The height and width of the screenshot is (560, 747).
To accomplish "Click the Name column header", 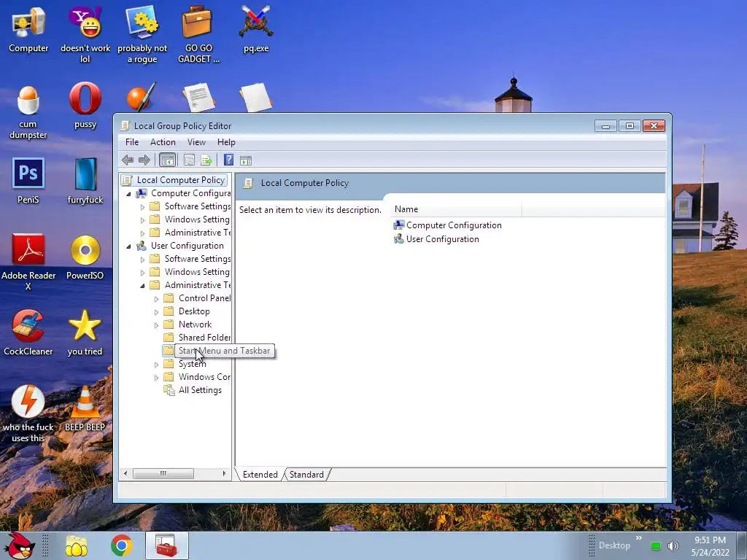I will pos(457,209).
